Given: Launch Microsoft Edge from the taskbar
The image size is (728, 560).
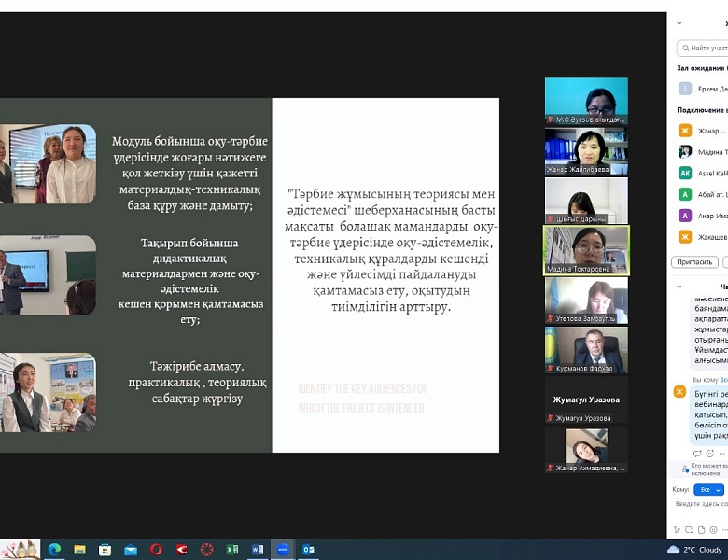Looking at the screenshot, I should (x=54, y=550).
